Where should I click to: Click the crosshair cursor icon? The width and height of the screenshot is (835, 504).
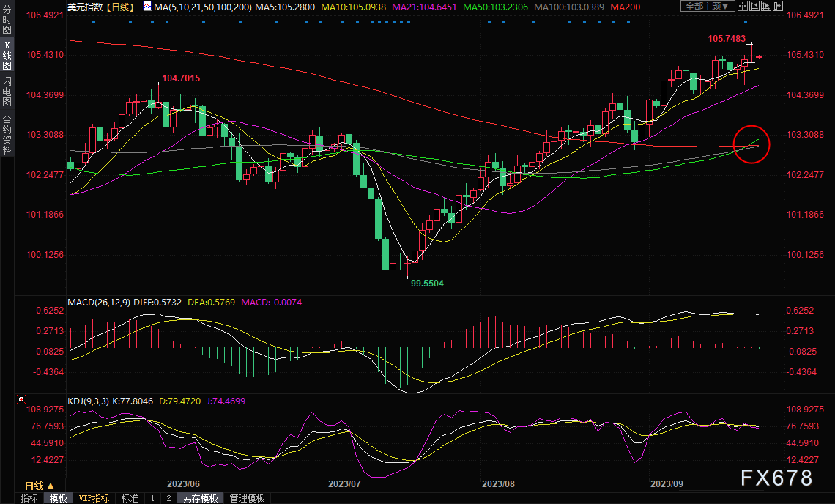[743, 7]
